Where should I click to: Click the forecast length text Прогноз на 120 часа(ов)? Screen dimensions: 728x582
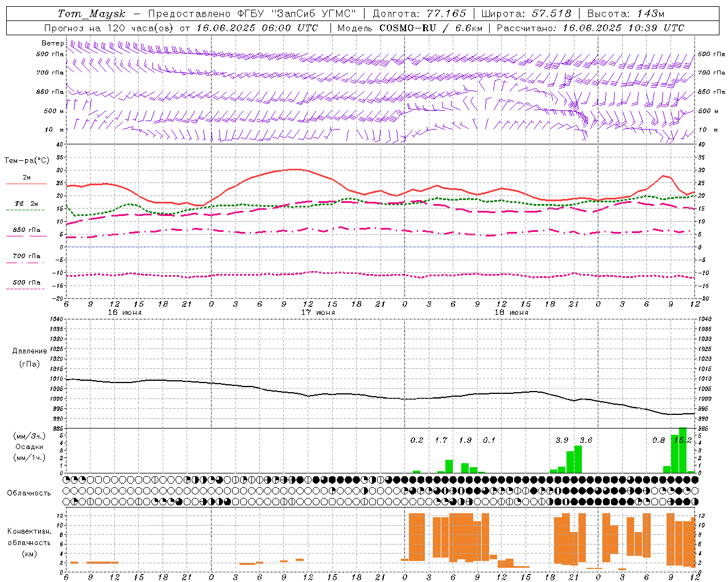[110, 28]
